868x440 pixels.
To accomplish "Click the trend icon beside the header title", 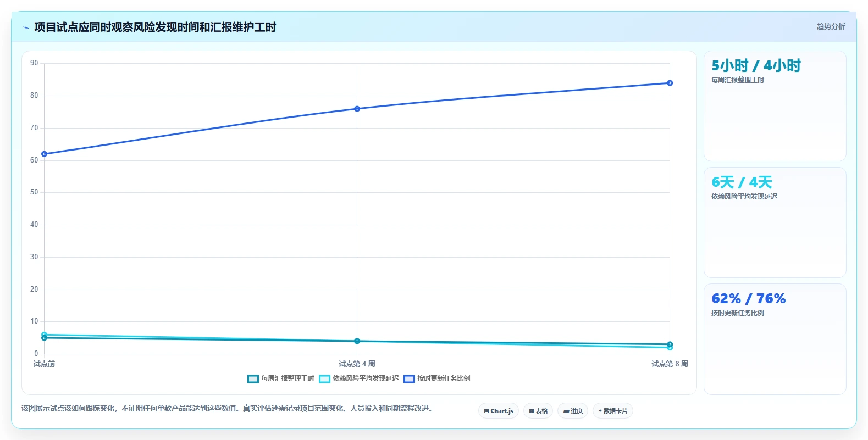I will pos(26,27).
